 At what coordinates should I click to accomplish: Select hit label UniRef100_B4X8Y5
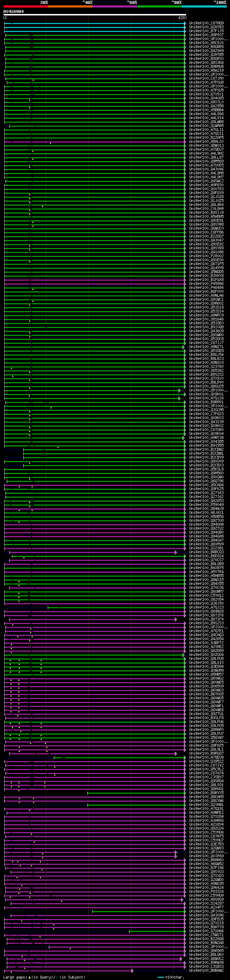[206, 568]
